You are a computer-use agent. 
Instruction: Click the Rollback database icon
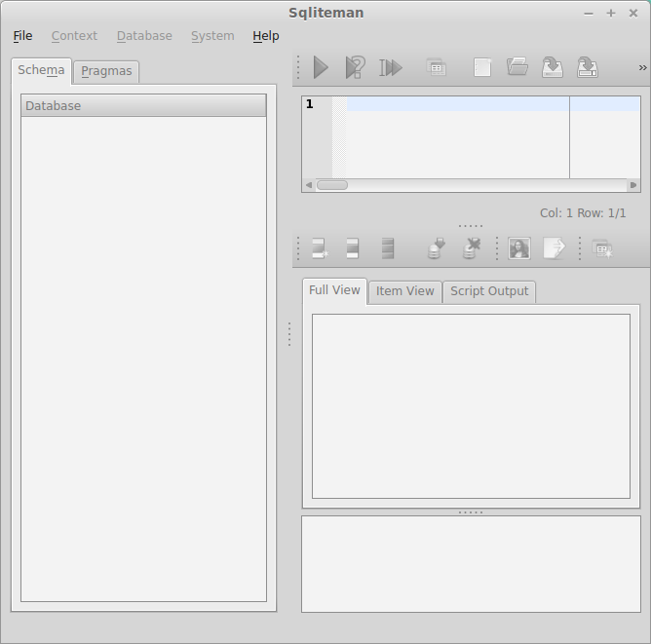(x=471, y=248)
